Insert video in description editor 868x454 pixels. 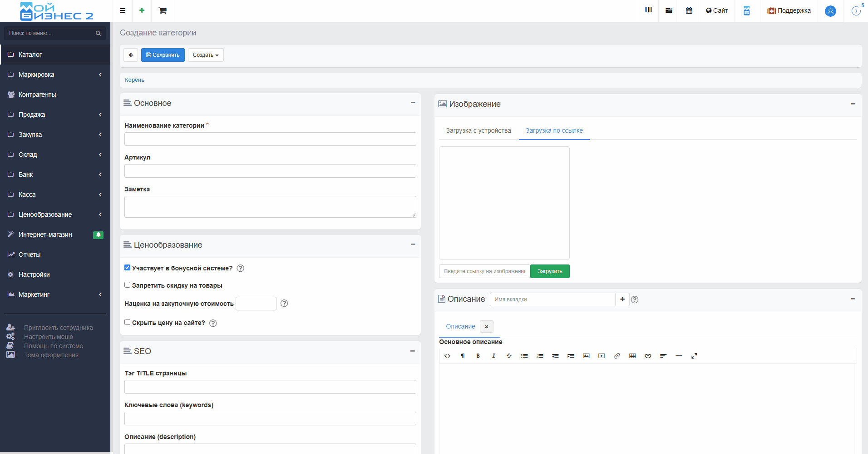602,356
